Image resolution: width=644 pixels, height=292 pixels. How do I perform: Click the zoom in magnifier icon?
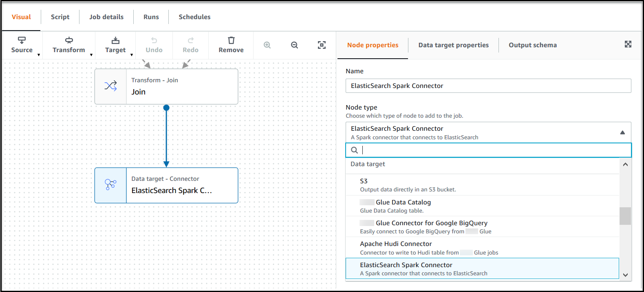coord(267,45)
